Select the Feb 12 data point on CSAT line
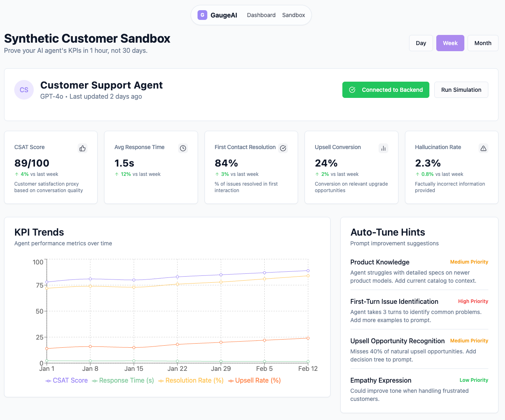Image resolution: width=505 pixels, height=420 pixels. pos(308,270)
